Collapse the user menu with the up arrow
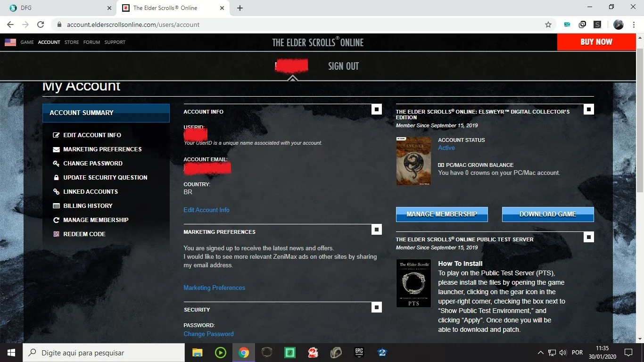 tap(292, 78)
